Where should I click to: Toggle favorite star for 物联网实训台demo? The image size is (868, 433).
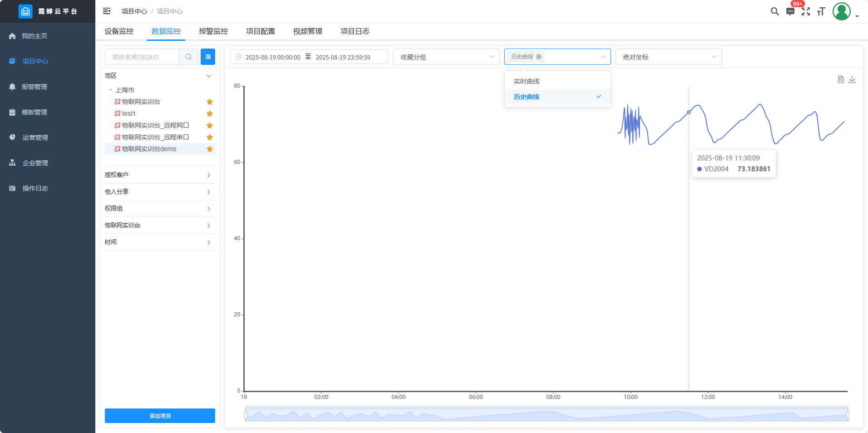tap(210, 149)
